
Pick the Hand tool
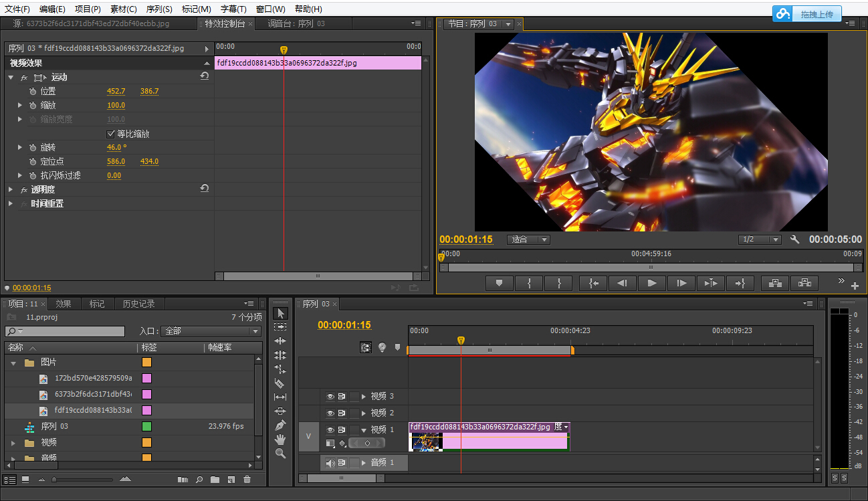click(x=280, y=439)
